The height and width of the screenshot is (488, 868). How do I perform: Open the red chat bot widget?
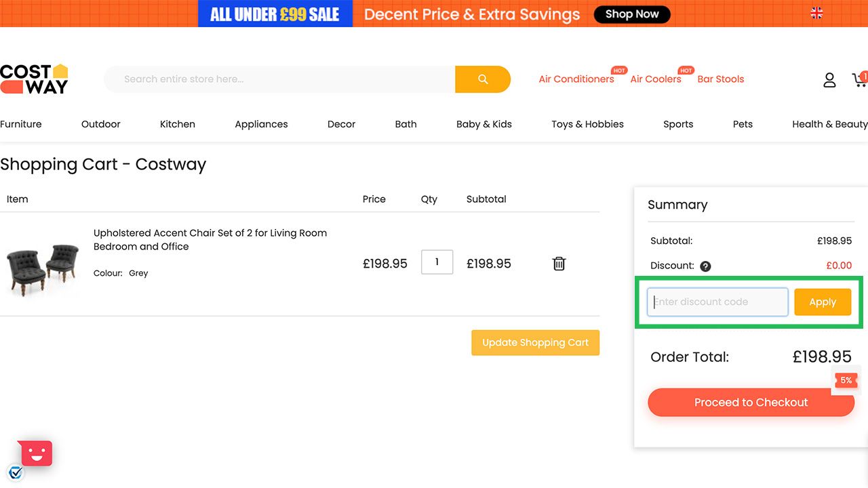(x=37, y=453)
